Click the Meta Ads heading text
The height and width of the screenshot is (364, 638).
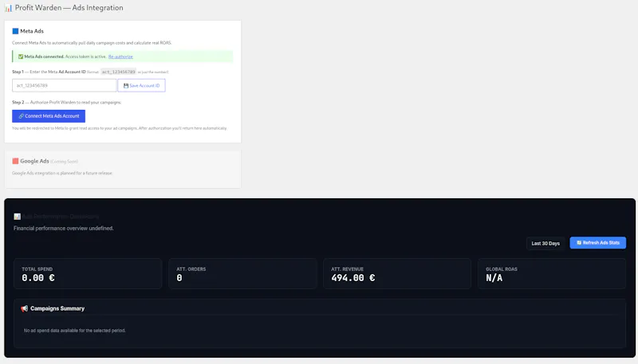[32, 31]
